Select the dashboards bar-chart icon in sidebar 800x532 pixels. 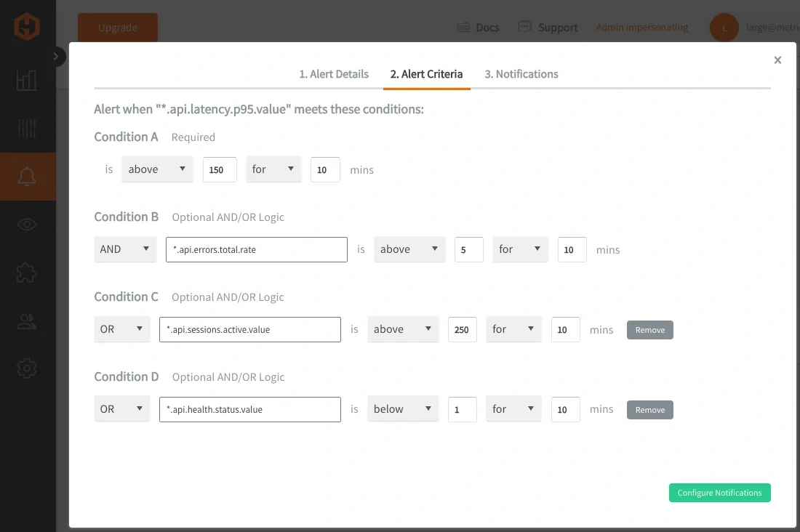coord(27,81)
